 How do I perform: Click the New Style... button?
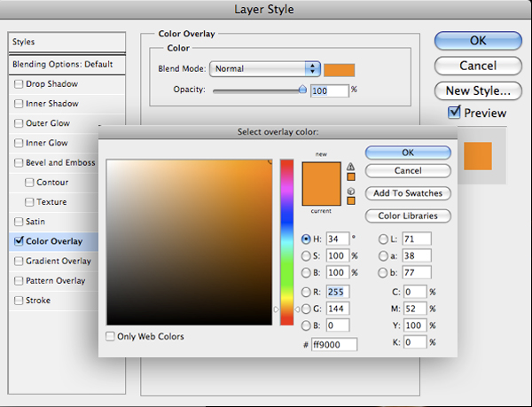tap(478, 91)
